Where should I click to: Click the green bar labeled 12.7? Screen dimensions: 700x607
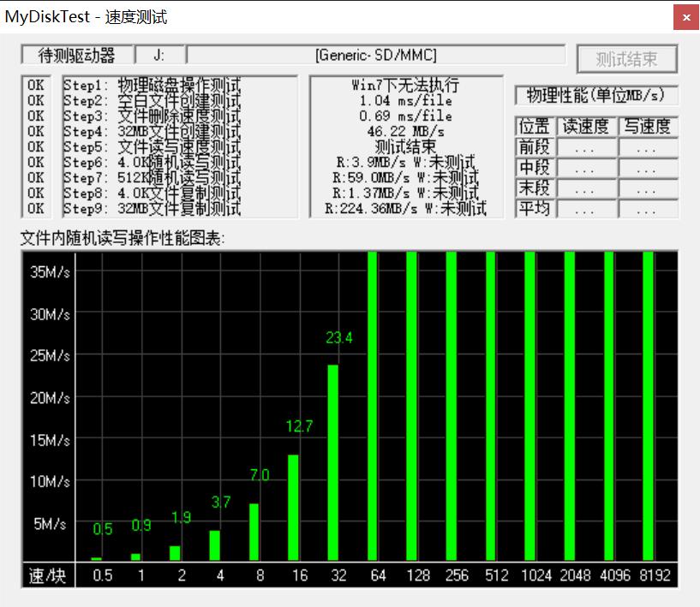(x=293, y=507)
